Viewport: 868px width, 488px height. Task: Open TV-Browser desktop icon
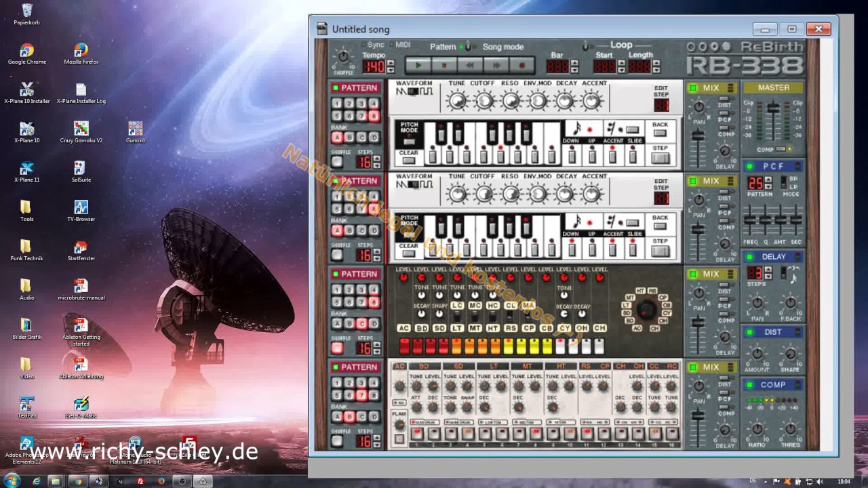pyautogui.click(x=81, y=211)
